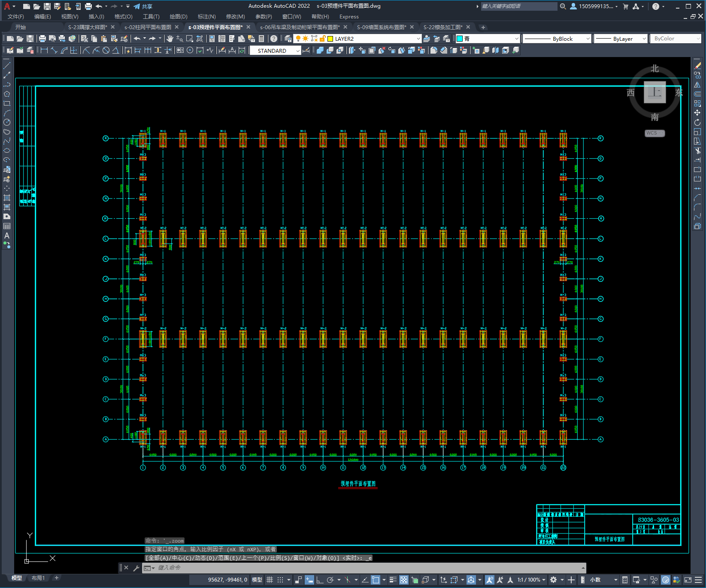Image resolution: width=706 pixels, height=588 pixels.
Task: Select the Line draw tool
Action: tap(7, 66)
